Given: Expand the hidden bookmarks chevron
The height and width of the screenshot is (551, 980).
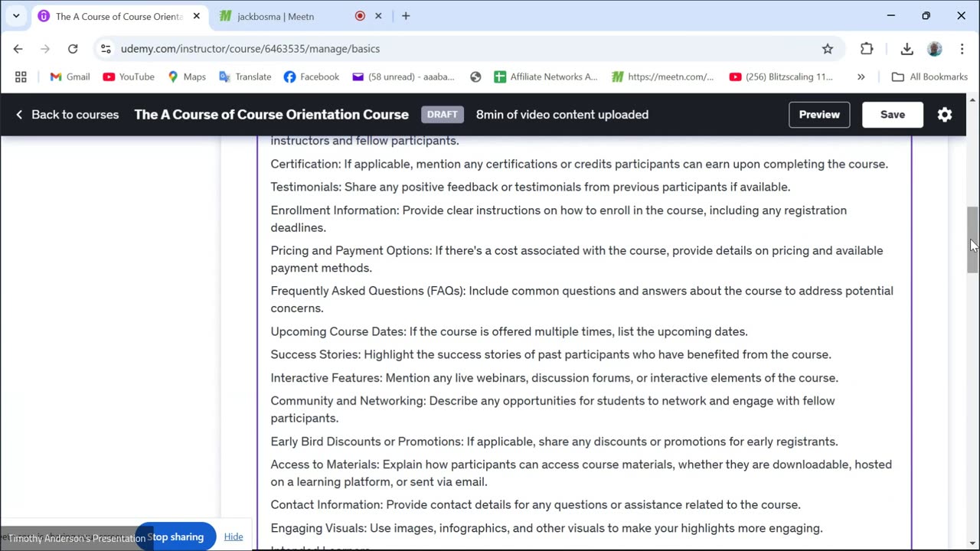Looking at the screenshot, I should click(x=861, y=77).
